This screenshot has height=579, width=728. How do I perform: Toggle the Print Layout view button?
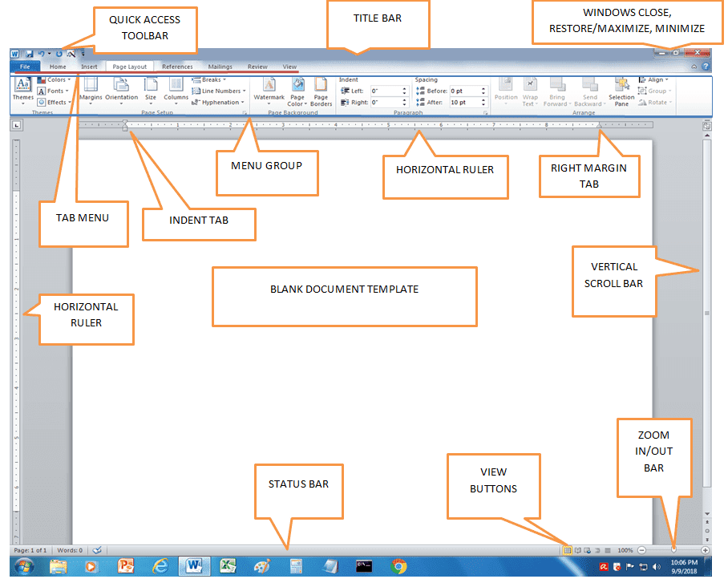pyautogui.click(x=568, y=550)
